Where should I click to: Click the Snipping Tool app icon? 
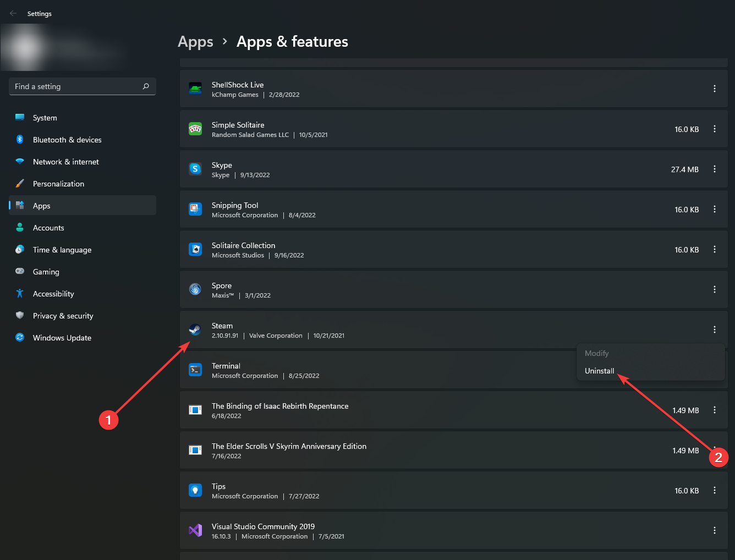(195, 209)
